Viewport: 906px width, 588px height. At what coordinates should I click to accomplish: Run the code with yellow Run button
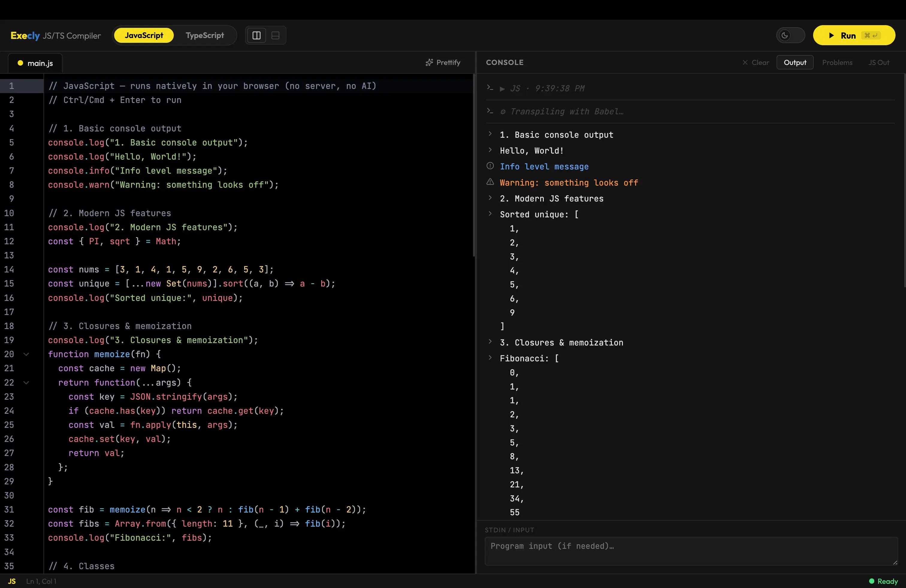coord(854,35)
